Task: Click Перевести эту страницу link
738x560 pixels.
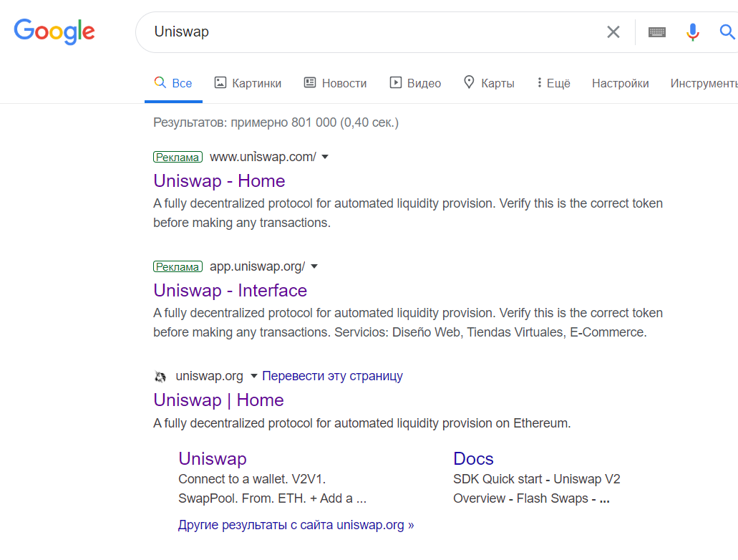Action: point(332,376)
